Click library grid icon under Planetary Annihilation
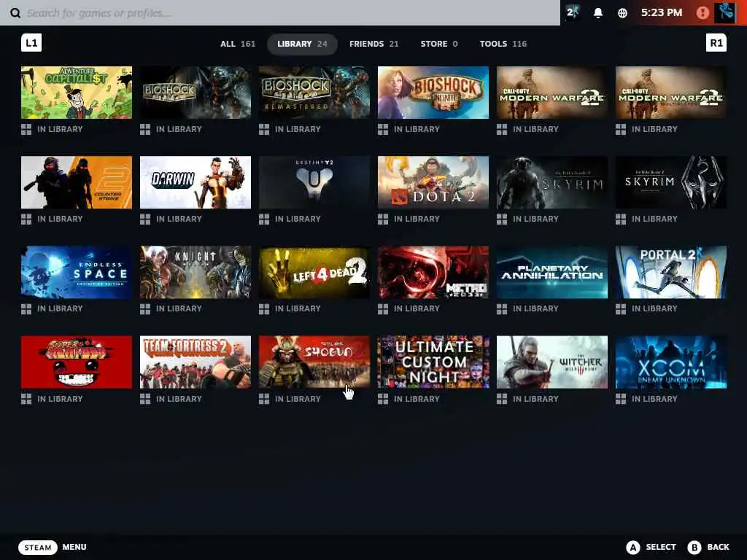Image resolution: width=747 pixels, height=560 pixels. click(502, 308)
